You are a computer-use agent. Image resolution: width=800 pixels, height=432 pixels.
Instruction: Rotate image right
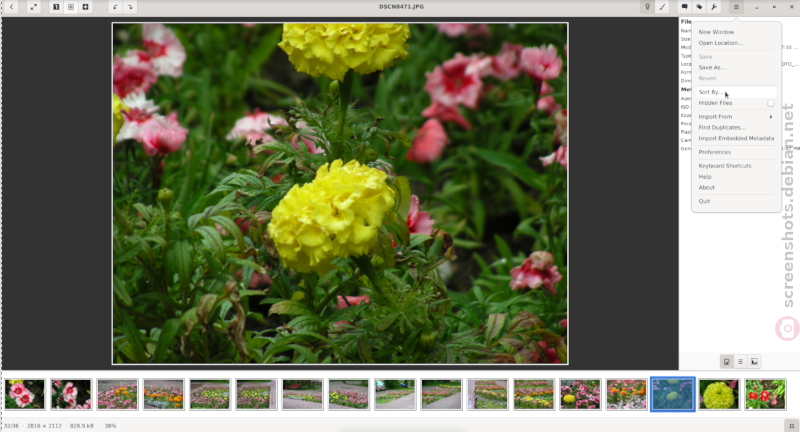[x=130, y=7]
